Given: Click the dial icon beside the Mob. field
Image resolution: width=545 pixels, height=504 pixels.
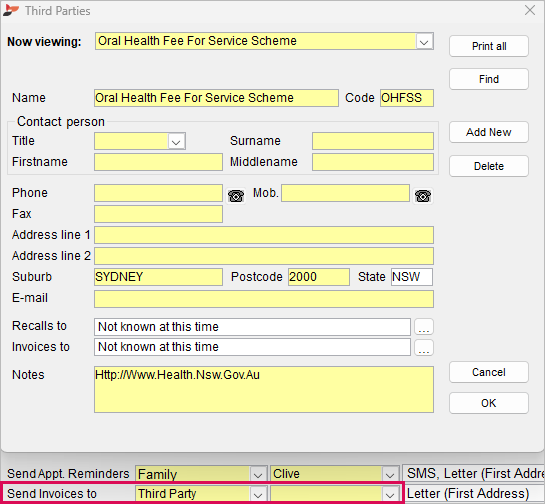Looking at the screenshot, I should tap(423, 196).
